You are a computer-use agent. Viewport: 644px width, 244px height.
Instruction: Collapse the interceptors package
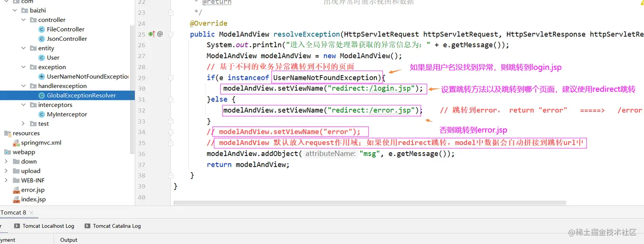(x=23, y=105)
